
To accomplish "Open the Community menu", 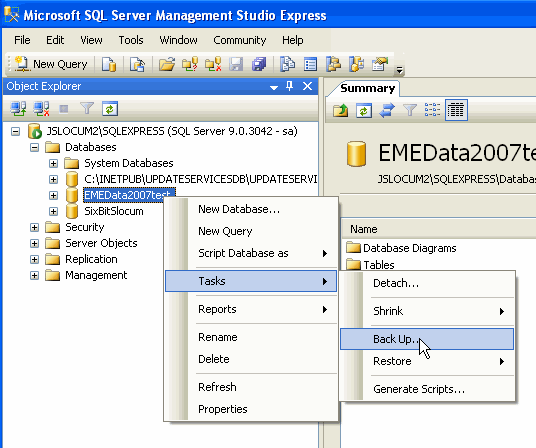I will coord(240,40).
